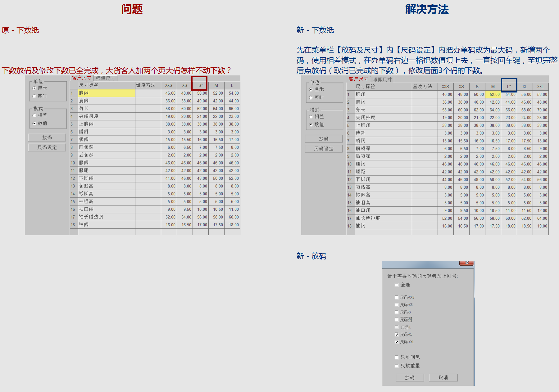
Task: Switch mode to 相差 in the left panel
Action: click(34, 115)
